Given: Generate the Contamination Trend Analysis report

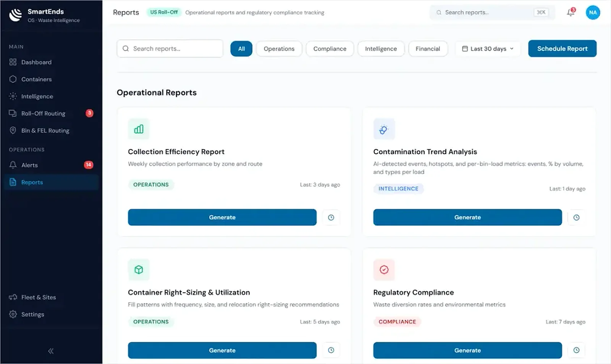Looking at the screenshot, I should tap(467, 217).
